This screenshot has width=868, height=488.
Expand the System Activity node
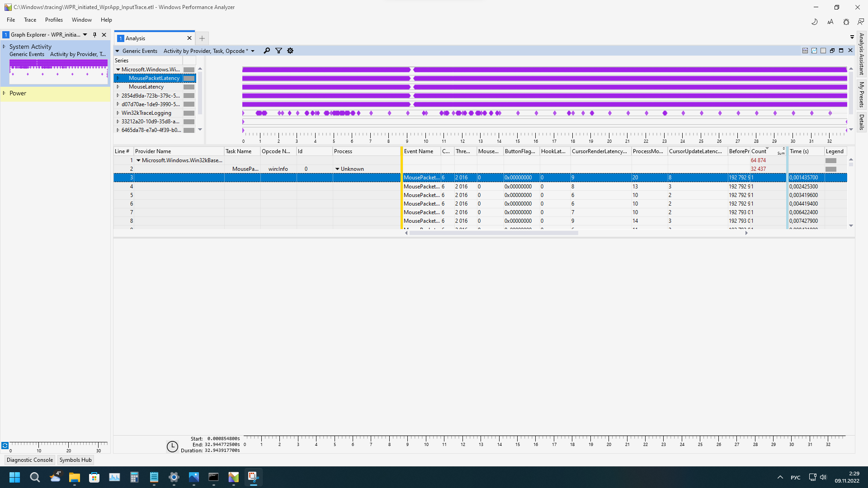point(4,47)
